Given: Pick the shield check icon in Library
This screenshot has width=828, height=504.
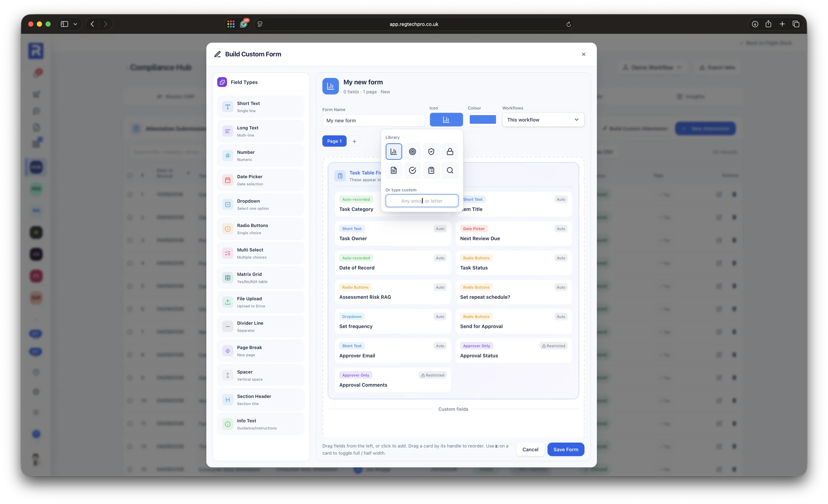Looking at the screenshot, I should [431, 151].
